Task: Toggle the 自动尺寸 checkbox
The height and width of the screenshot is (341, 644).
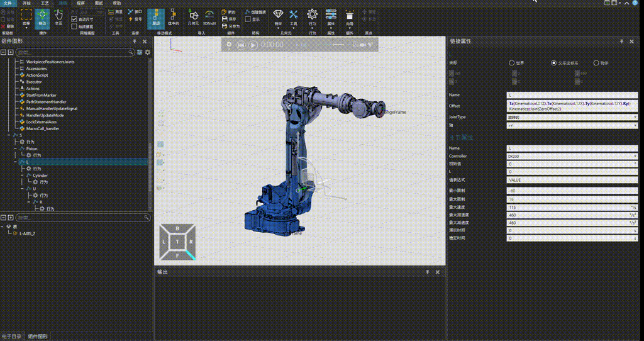Action: 74,20
